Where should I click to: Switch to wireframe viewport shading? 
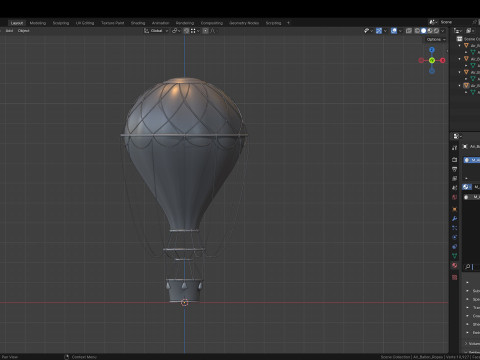click(417, 31)
